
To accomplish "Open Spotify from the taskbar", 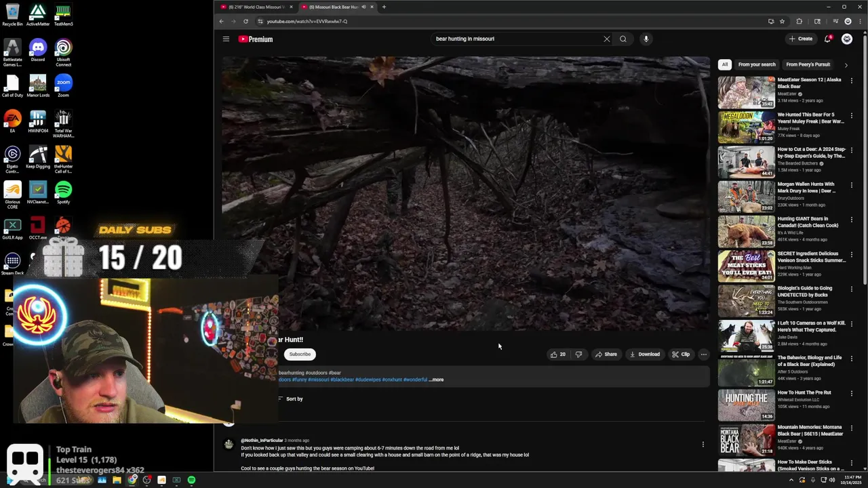I will [191, 480].
